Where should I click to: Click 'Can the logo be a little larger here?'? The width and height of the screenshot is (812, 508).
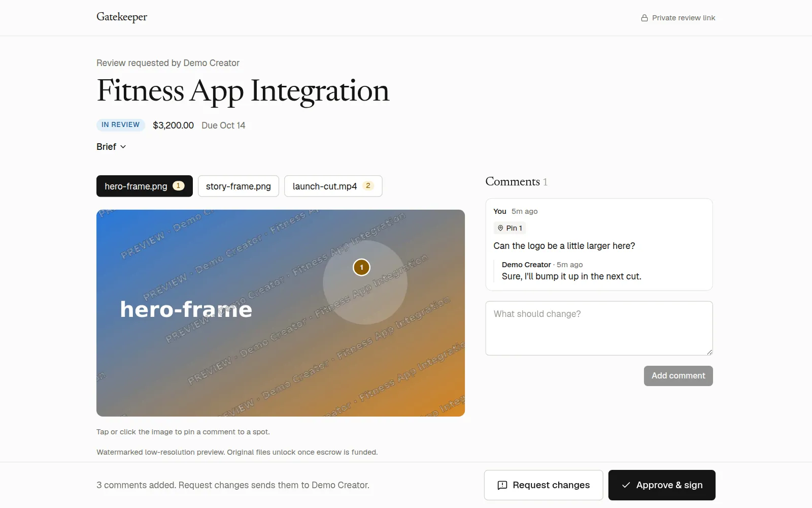click(x=564, y=246)
